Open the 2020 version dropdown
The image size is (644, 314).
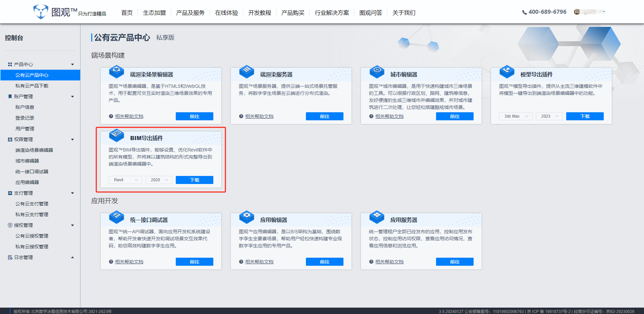159,180
